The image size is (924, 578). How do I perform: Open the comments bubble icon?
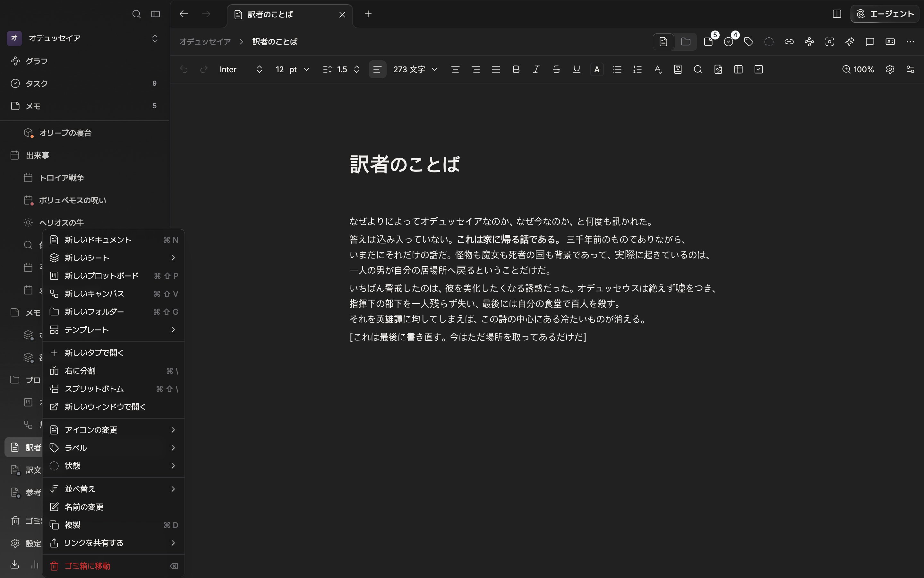(x=870, y=42)
